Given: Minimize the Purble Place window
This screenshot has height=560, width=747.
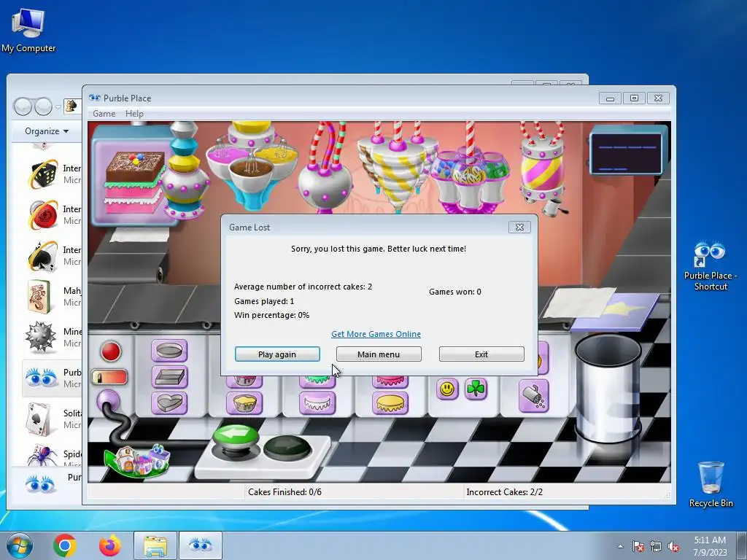Looking at the screenshot, I should tap(610, 98).
